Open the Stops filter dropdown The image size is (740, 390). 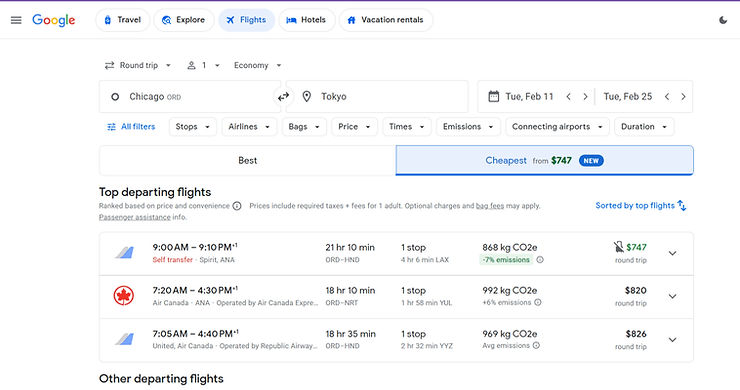pyautogui.click(x=193, y=127)
